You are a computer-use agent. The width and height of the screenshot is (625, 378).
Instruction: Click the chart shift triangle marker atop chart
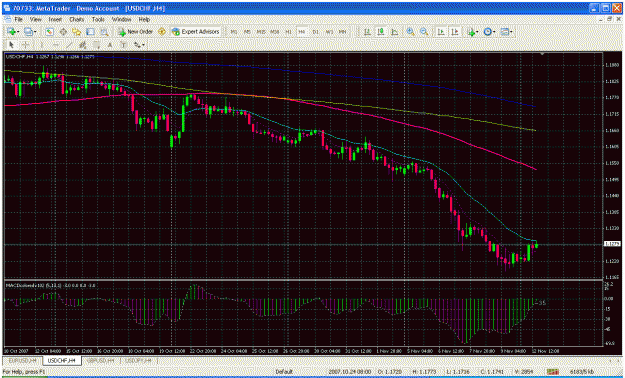[542, 53]
